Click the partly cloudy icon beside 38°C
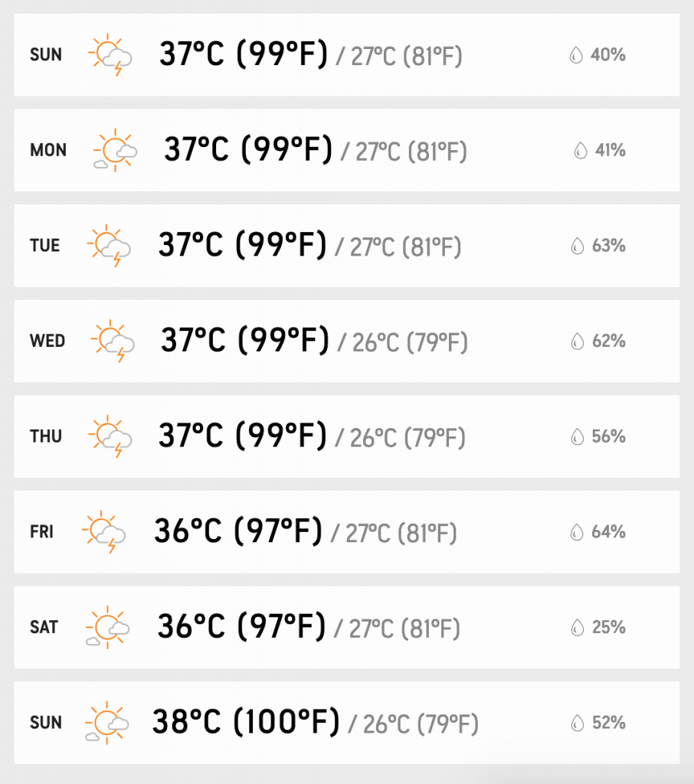Image resolution: width=694 pixels, height=784 pixels. (x=107, y=723)
